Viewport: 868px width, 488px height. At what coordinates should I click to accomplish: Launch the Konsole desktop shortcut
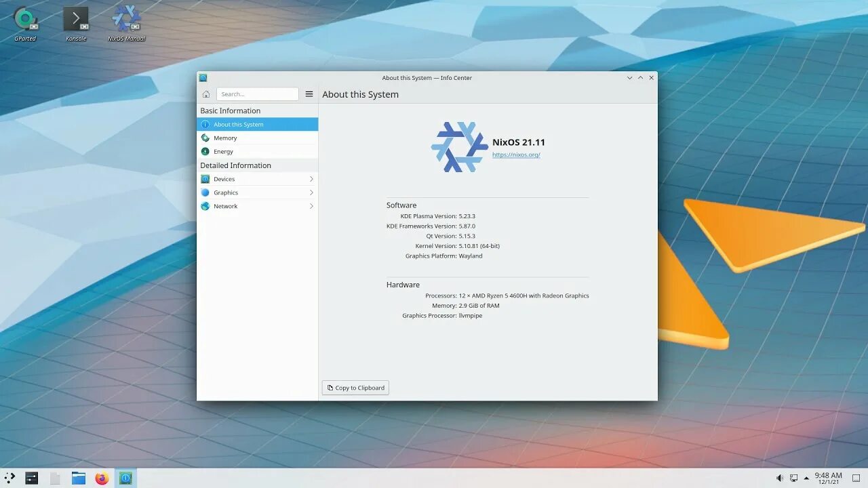pos(76,24)
